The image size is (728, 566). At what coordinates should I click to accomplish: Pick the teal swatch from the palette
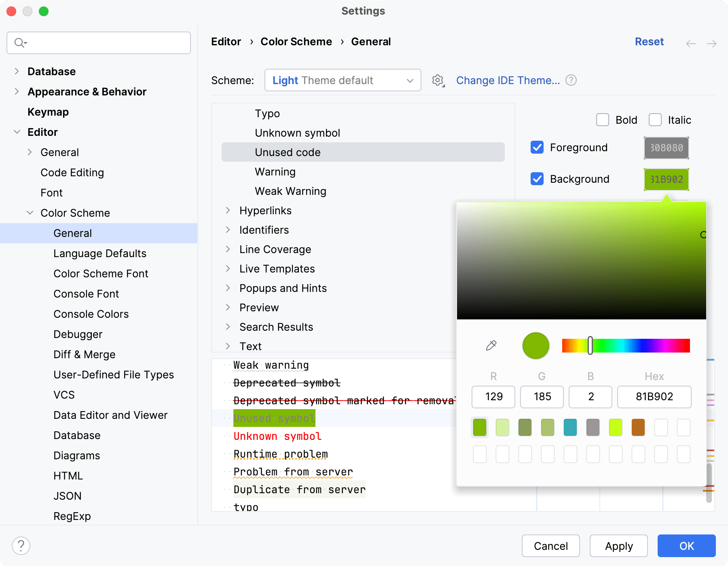570,427
